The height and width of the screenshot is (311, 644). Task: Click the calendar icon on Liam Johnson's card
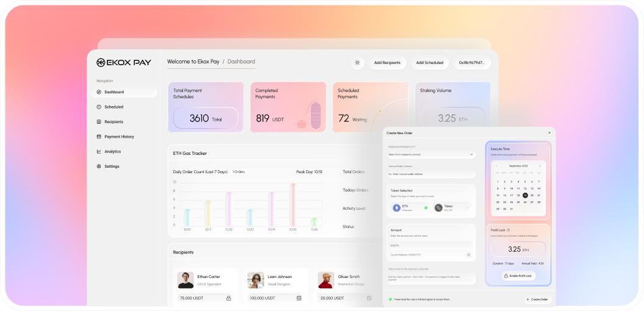[299, 298]
